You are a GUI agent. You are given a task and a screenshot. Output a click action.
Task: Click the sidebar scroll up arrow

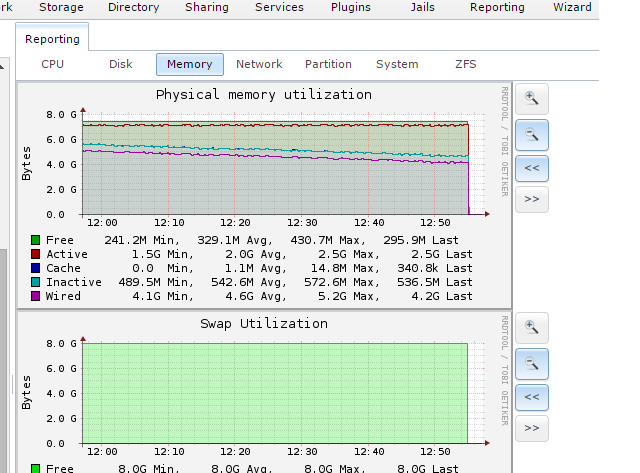coord(2,67)
